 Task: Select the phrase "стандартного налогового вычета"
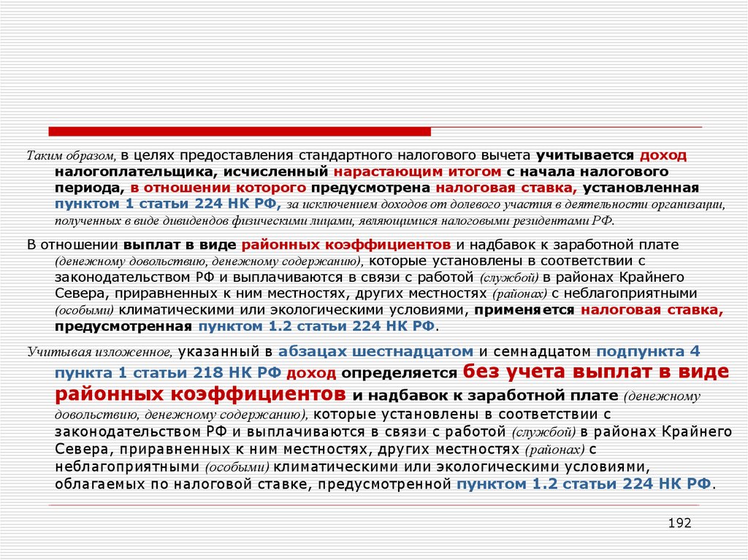(x=415, y=156)
